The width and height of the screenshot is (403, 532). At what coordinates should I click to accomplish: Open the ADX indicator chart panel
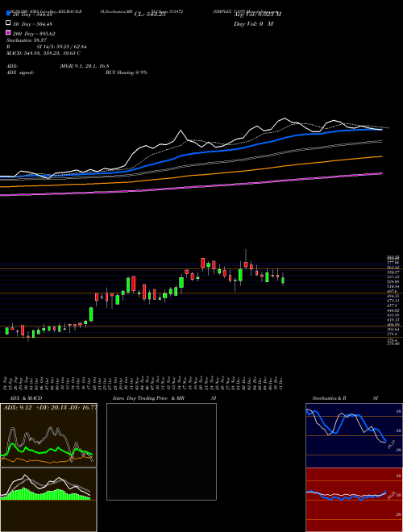[48, 435]
